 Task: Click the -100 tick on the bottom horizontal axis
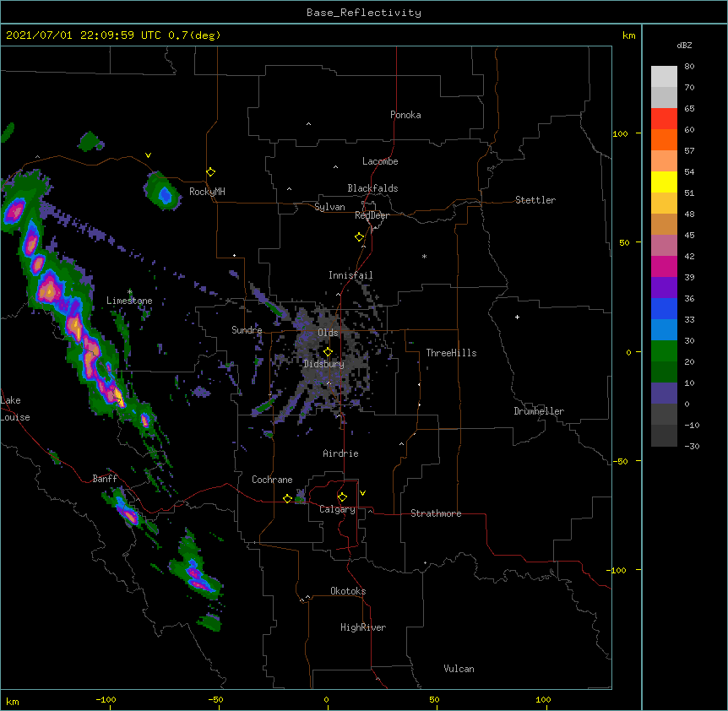[x=106, y=699]
